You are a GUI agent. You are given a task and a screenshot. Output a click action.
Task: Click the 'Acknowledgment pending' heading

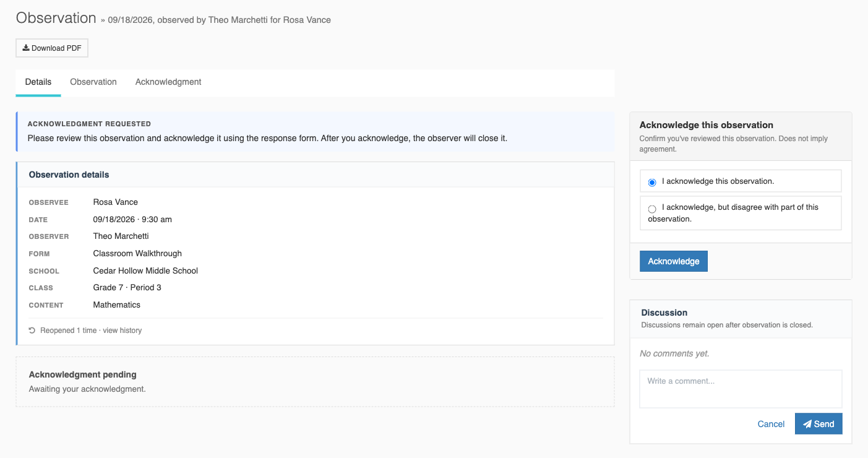click(x=83, y=374)
